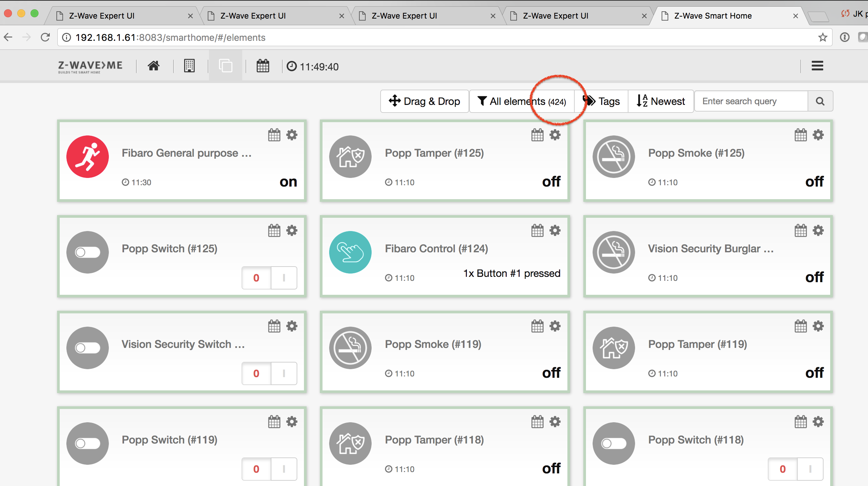
Task: Open settings gear for Popp Tamper (#125)
Action: click(x=555, y=135)
